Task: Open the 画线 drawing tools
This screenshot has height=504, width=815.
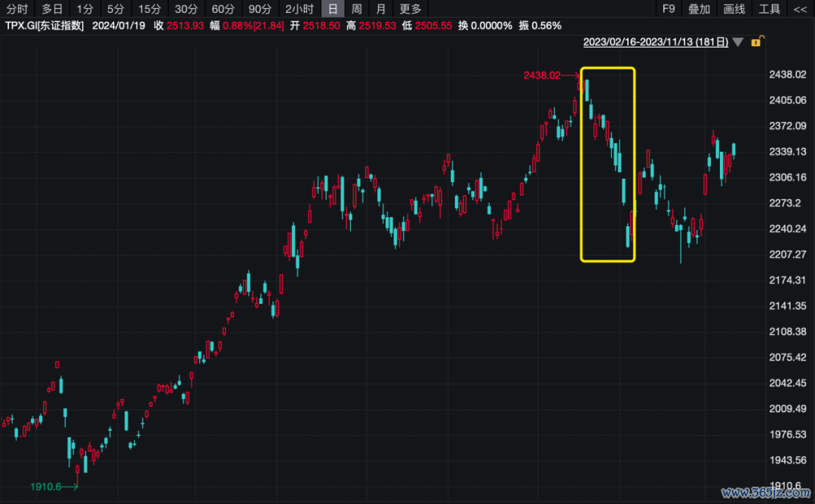Action: click(x=734, y=9)
